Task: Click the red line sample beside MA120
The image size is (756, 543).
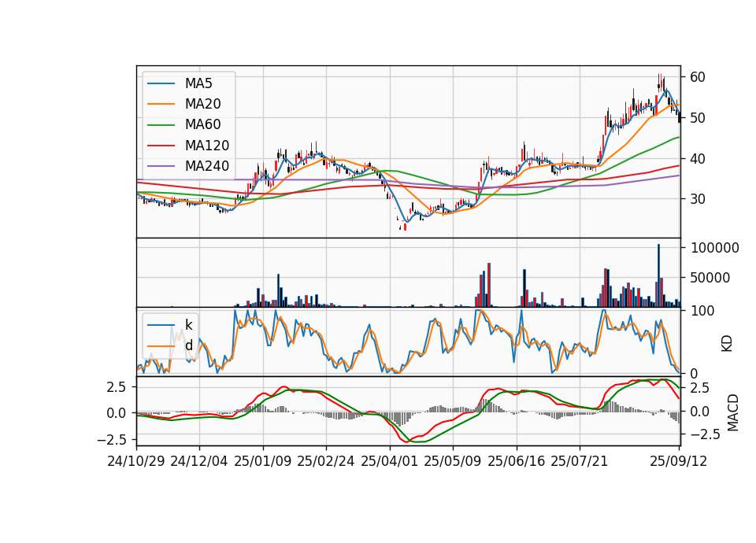Action: point(161,146)
